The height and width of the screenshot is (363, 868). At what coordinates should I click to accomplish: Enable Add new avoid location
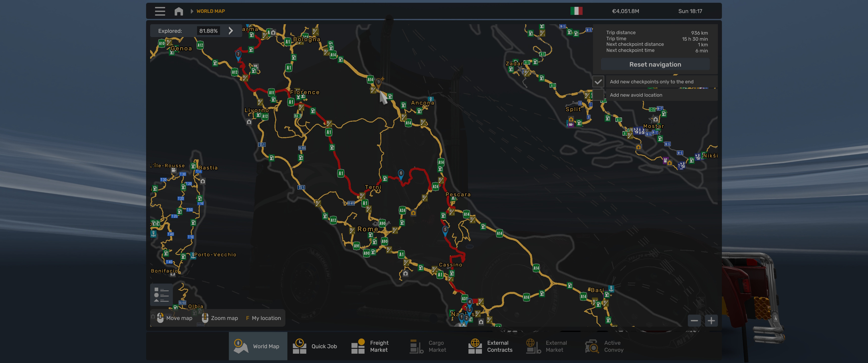pos(599,95)
